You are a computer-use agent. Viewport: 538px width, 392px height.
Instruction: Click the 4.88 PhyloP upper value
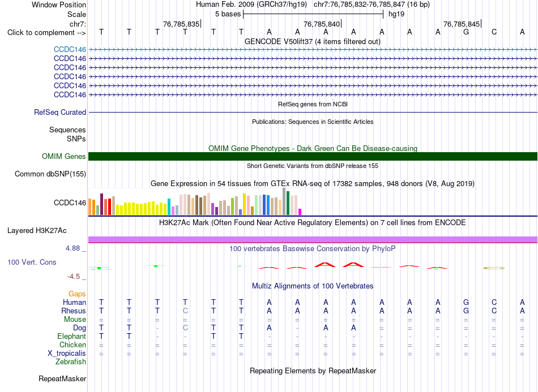72,248
